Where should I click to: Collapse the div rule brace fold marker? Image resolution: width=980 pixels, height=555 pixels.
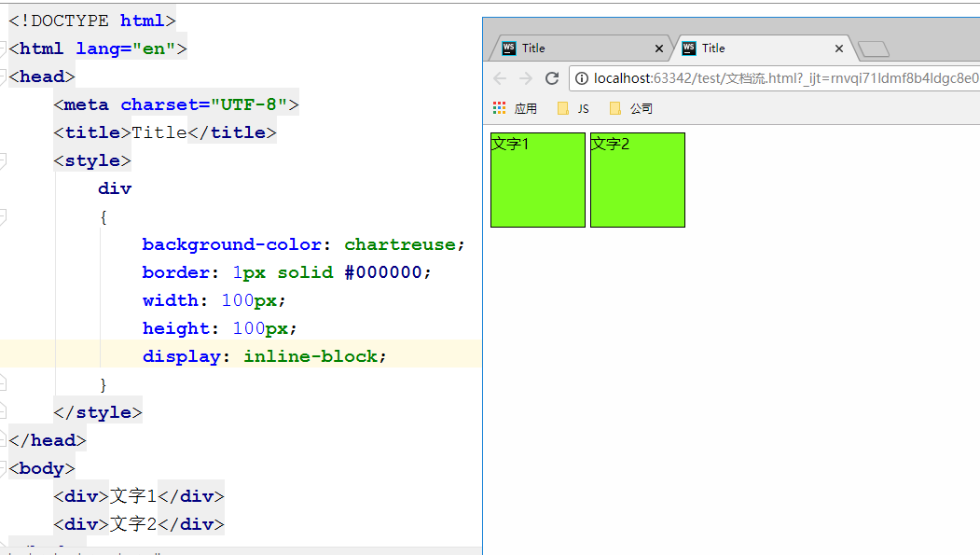click(3, 217)
